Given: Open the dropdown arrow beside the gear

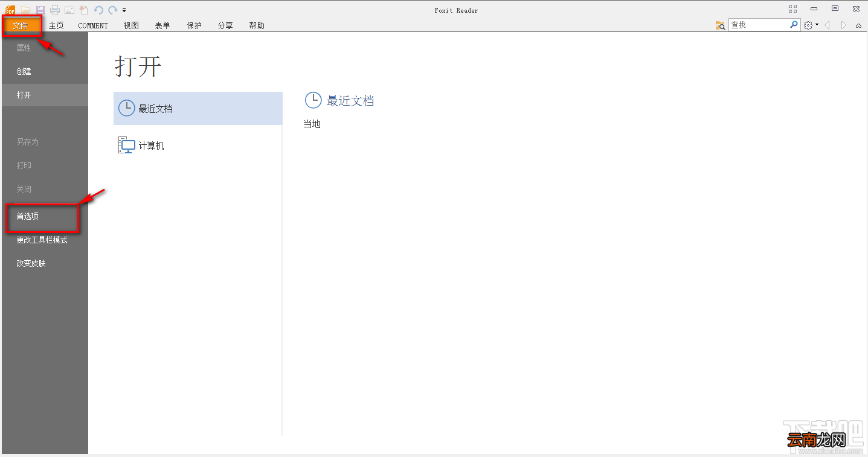Looking at the screenshot, I should pyautogui.click(x=817, y=25).
